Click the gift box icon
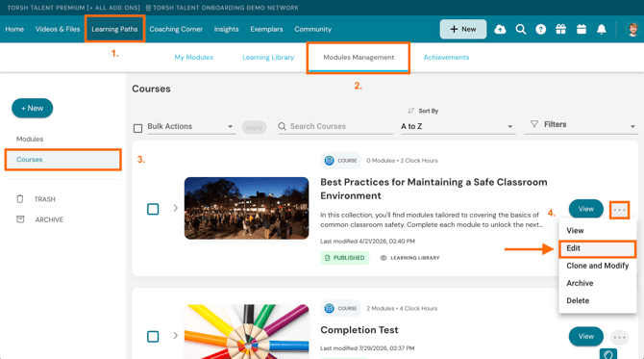The width and height of the screenshot is (644, 359). [560, 29]
